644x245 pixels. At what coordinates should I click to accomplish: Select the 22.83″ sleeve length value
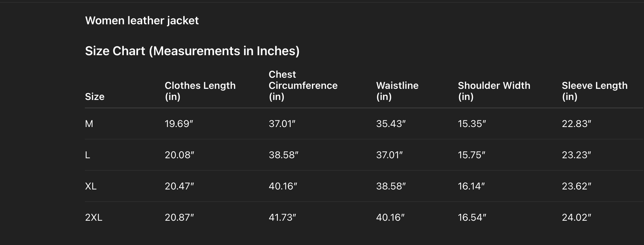[x=576, y=124]
